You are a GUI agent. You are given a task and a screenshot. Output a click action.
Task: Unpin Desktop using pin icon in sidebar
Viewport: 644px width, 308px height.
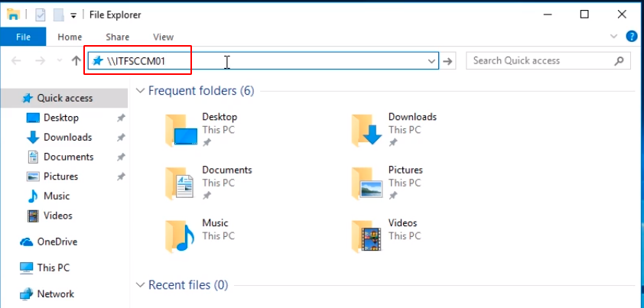click(x=121, y=118)
